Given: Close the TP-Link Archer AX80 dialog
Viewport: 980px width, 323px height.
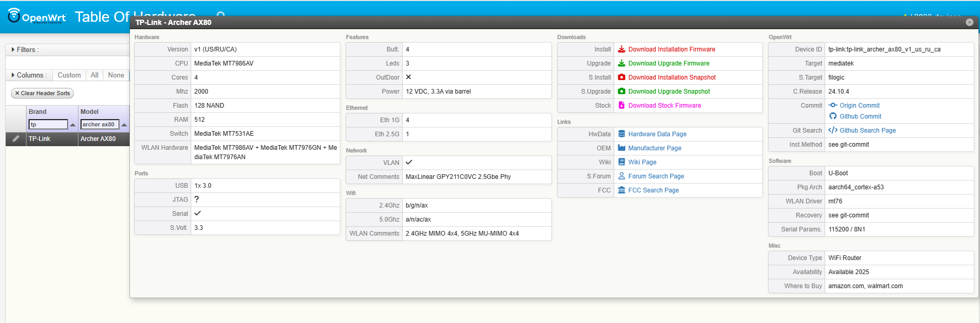Looking at the screenshot, I should (x=969, y=22).
